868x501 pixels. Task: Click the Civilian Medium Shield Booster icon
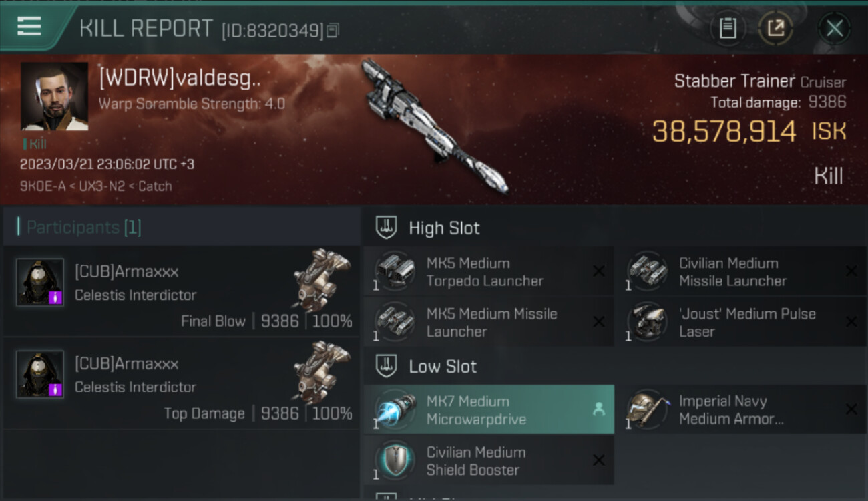[394, 460]
